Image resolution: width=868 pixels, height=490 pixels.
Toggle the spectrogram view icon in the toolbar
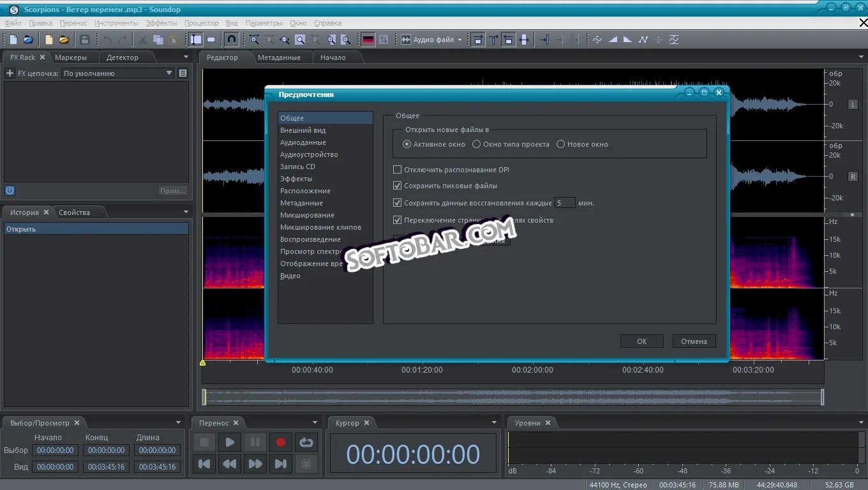[368, 40]
